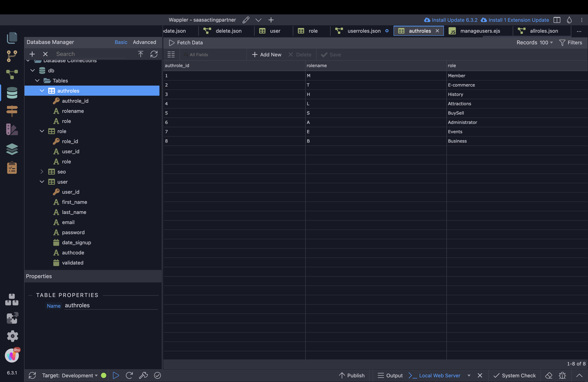588x382 pixels.
Task: Open the blocks extensions sidebar icon
Action: (12, 300)
